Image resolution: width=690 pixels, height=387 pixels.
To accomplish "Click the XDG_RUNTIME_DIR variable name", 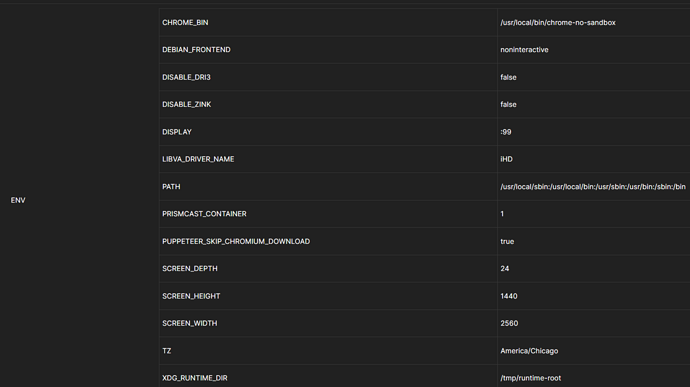I will click(x=195, y=378).
